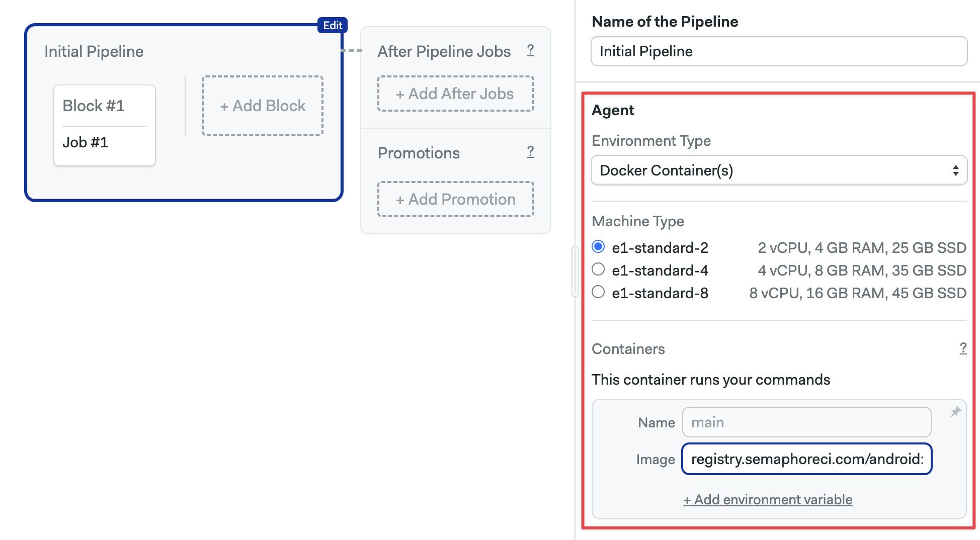
Task: Open the Containers help question mark
Action: (x=963, y=348)
